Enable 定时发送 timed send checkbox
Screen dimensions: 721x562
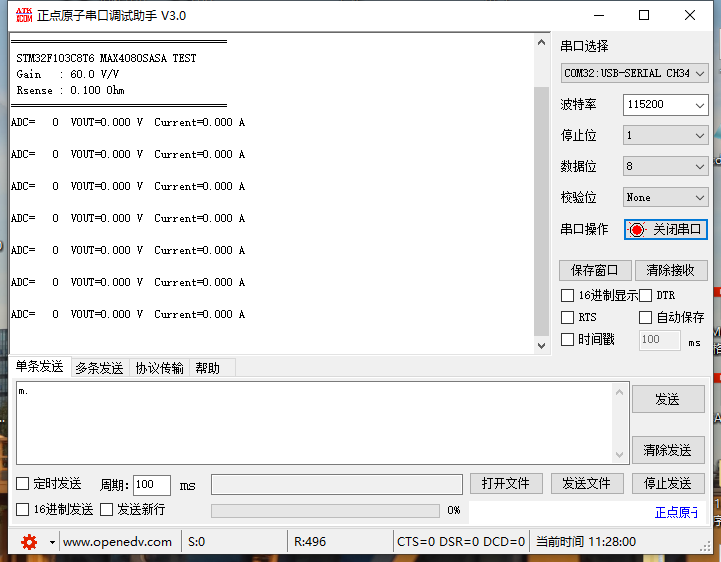23,483
